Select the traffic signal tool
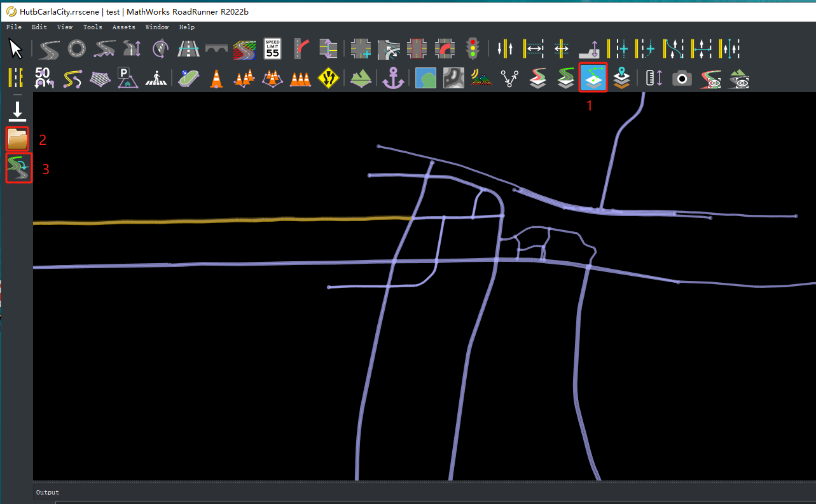The image size is (816, 504). (x=472, y=49)
